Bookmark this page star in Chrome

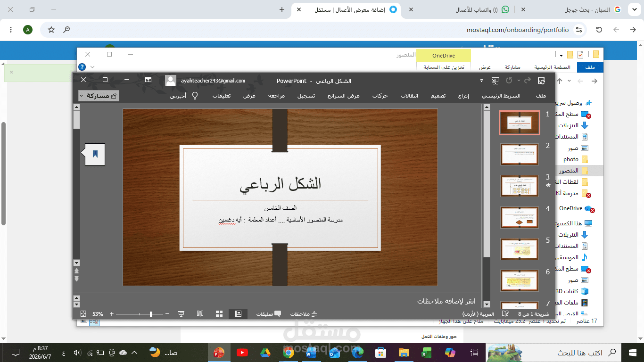click(x=51, y=30)
